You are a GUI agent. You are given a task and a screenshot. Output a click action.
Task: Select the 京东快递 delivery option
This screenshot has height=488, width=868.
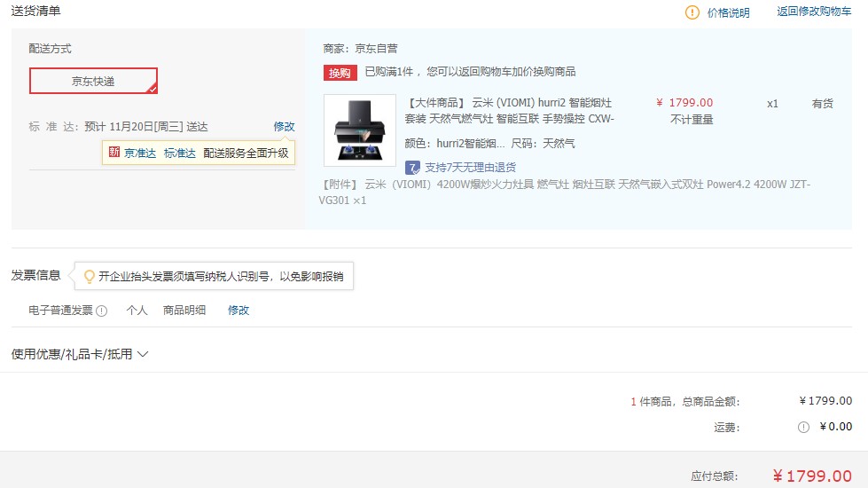[93, 81]
